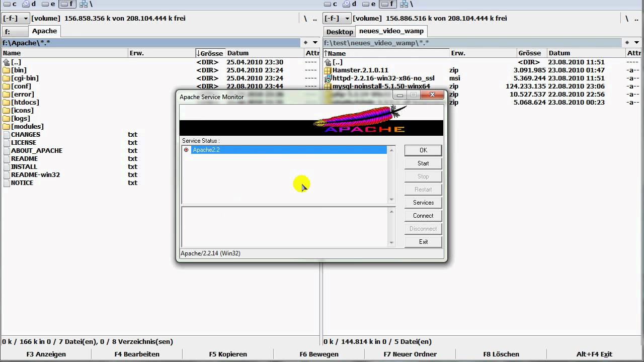Open the right panel [-f-] drive dropdown
The image size is (644, 362).
coord(337,18)
